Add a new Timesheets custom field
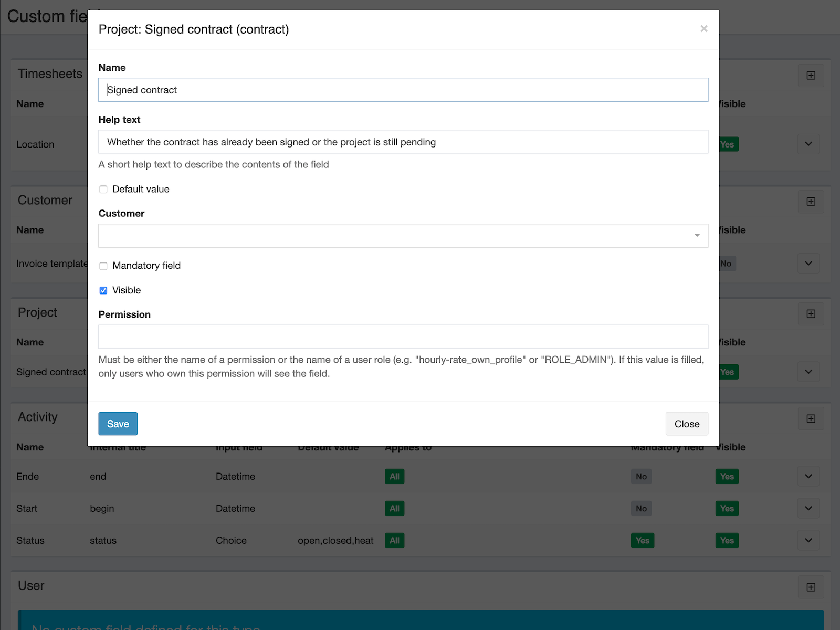This screenshot has height=630, width=840. click(811, 76)
